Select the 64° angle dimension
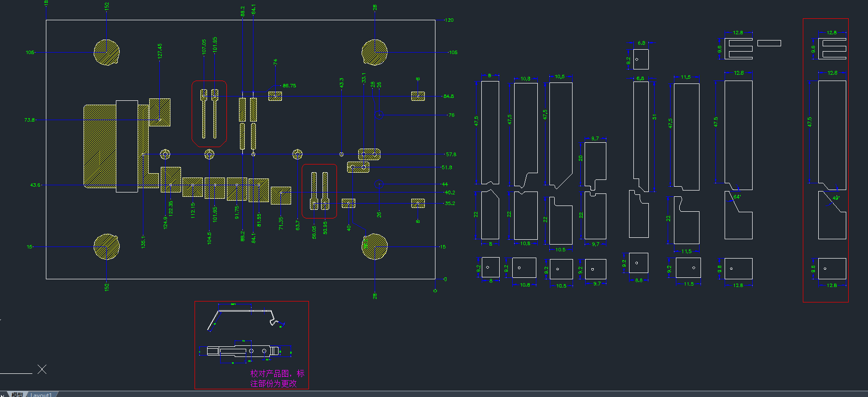The height and width of the screenshot is (397, 868). coord(737,197)
